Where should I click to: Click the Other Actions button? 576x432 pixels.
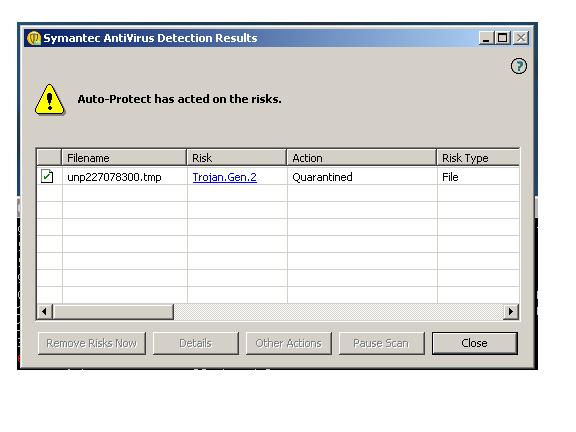288,343
